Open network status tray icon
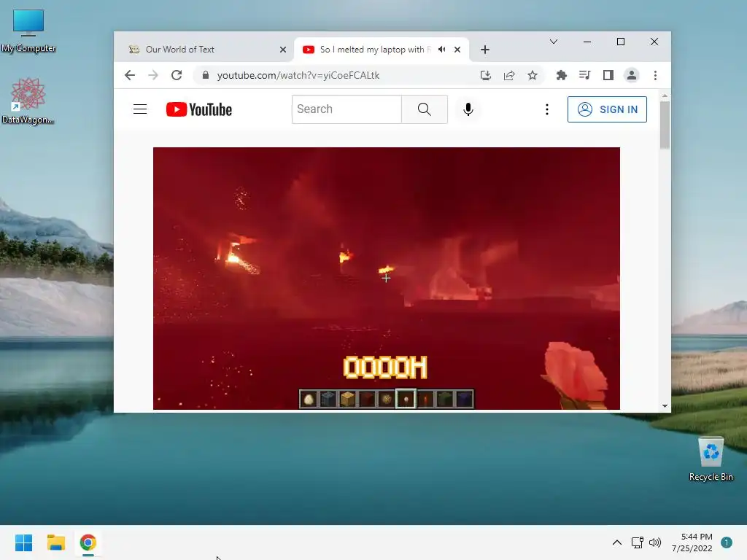747x560 pixels. click(x=637, y=542)
